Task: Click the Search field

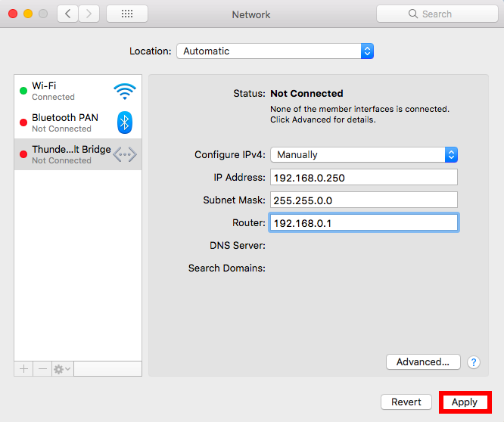Action: pos(437,14)
